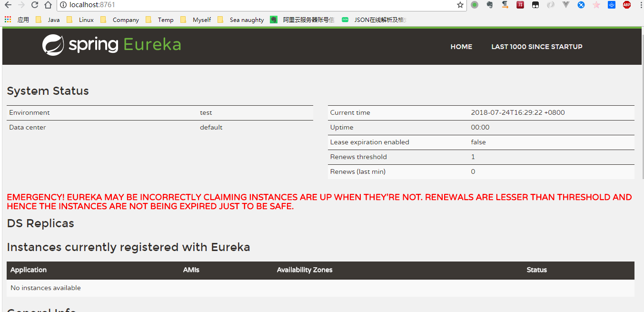
Task: Click the Spring Eureka logo
Action: click(111, 45)
